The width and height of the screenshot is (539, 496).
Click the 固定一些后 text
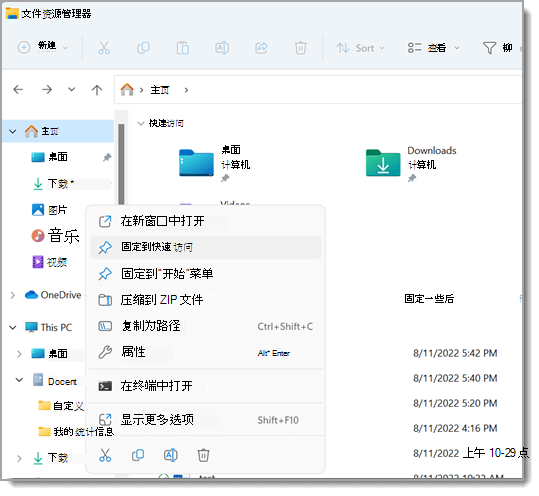429,299
